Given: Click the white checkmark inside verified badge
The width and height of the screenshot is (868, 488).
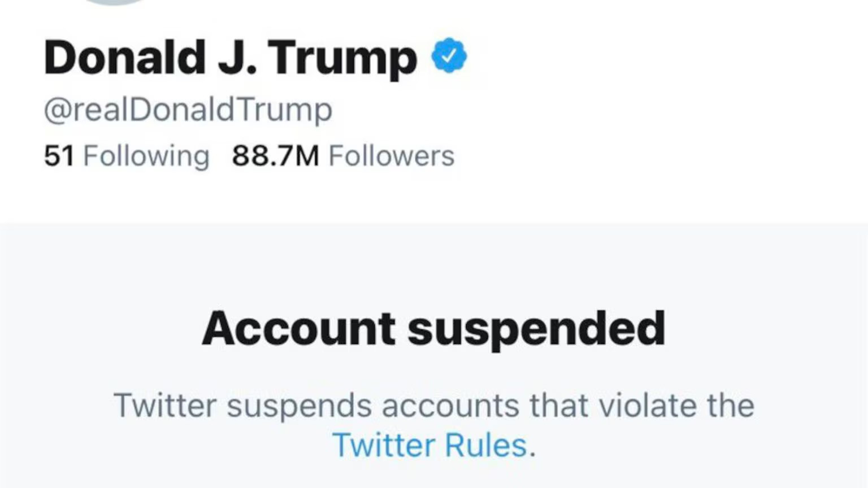Looking at the screenshot, I should pos(449,55).
